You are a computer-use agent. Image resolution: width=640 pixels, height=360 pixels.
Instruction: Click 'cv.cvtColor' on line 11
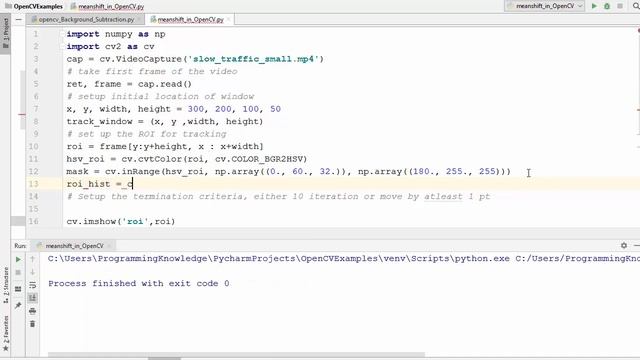[151, 159]
